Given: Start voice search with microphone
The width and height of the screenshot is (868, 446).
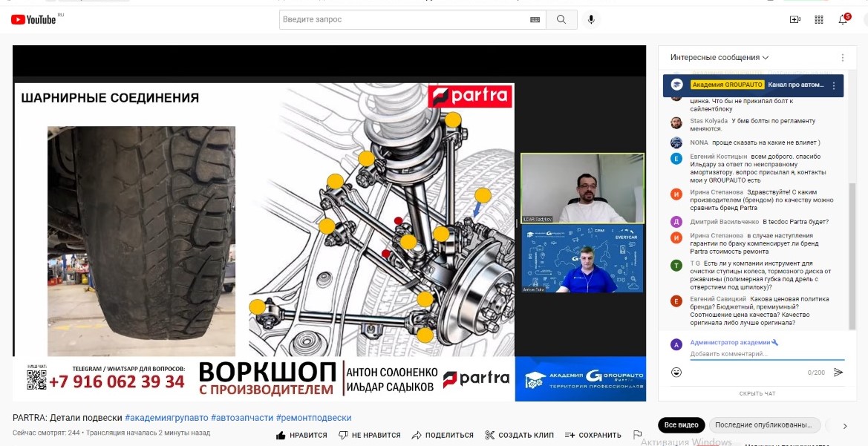Looking at the screenshot, I should [591, 19].
